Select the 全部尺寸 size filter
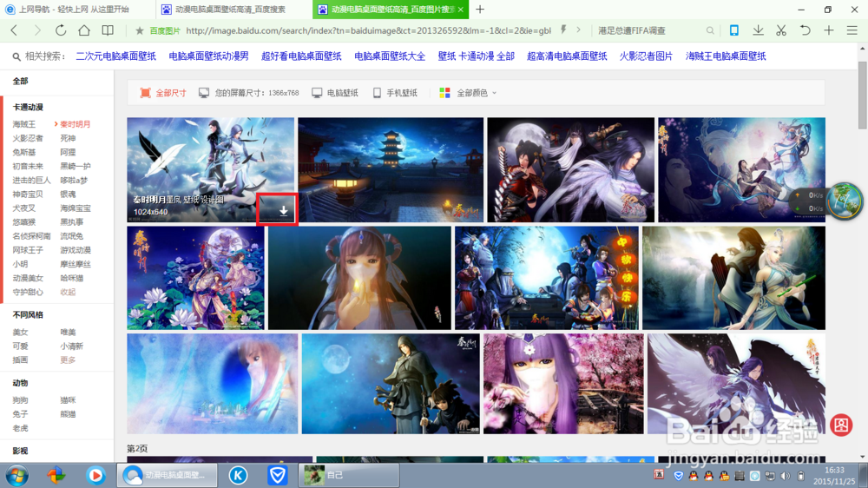Screen dimensions: 868x488 point(163,93)
